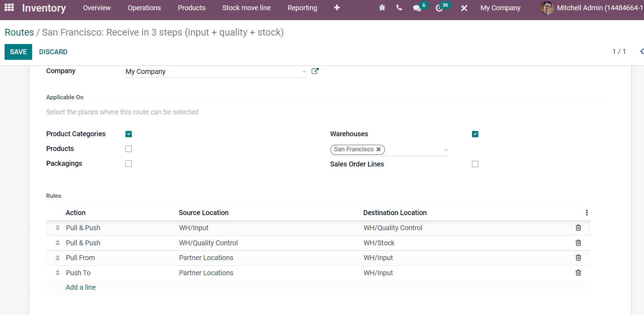Grab the handle of the Pull From row
The height and width of the screenshot is (315, 644).
(x=57, y=258)
